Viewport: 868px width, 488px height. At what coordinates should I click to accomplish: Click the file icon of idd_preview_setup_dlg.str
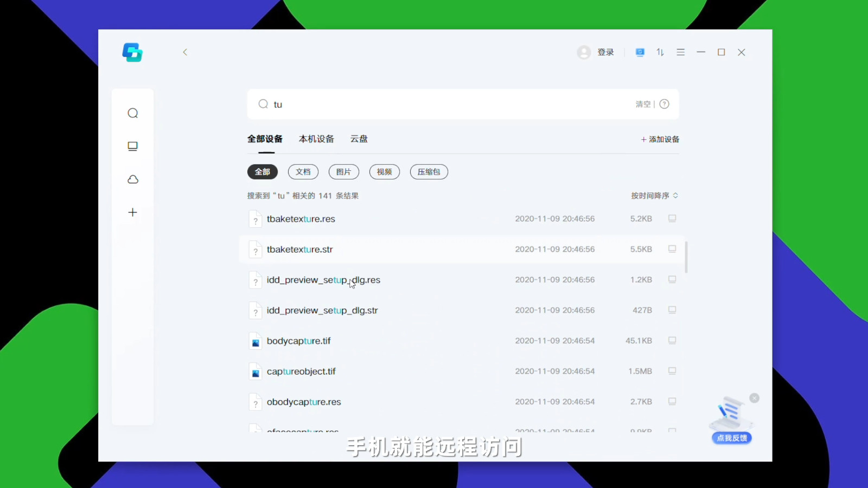click(255, 311)
